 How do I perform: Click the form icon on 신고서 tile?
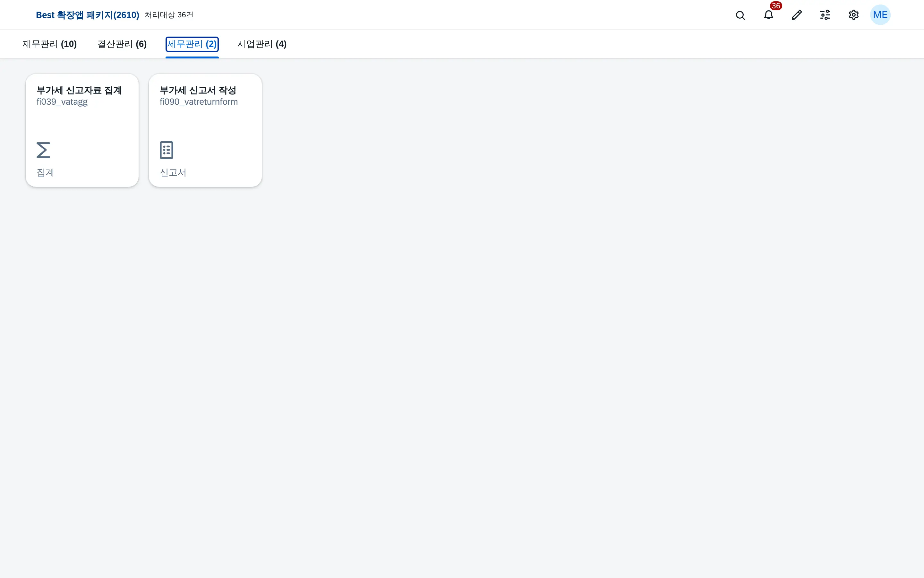click(x=167, y=150)
